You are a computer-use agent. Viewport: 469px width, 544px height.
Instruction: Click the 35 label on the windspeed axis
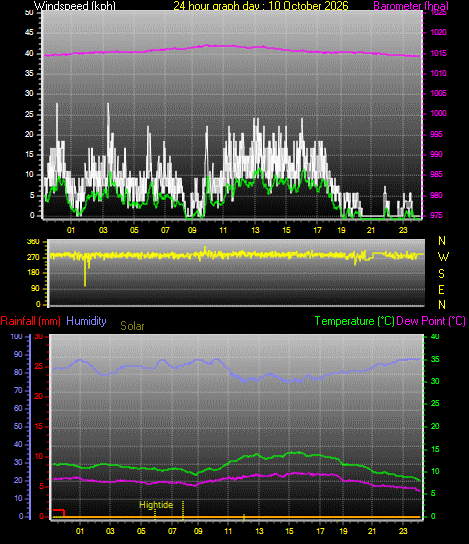(x=29, y=74)
